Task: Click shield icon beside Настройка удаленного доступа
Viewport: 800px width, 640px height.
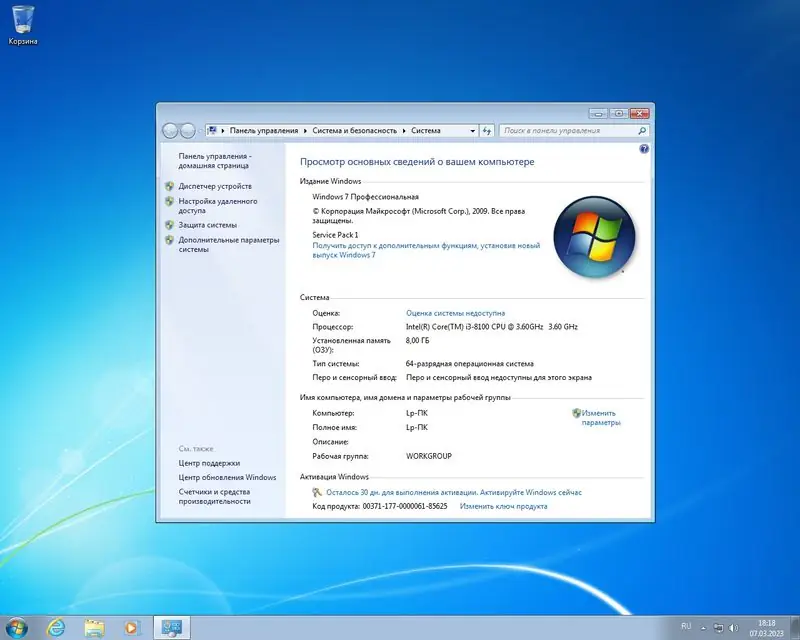Action: pyautogui.click(x=169, y=202)
